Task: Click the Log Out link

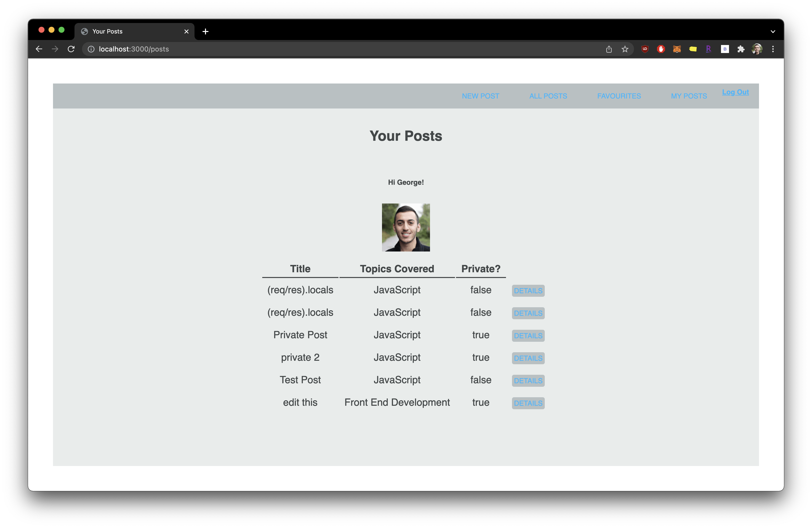Action: [x=735, y=92]
